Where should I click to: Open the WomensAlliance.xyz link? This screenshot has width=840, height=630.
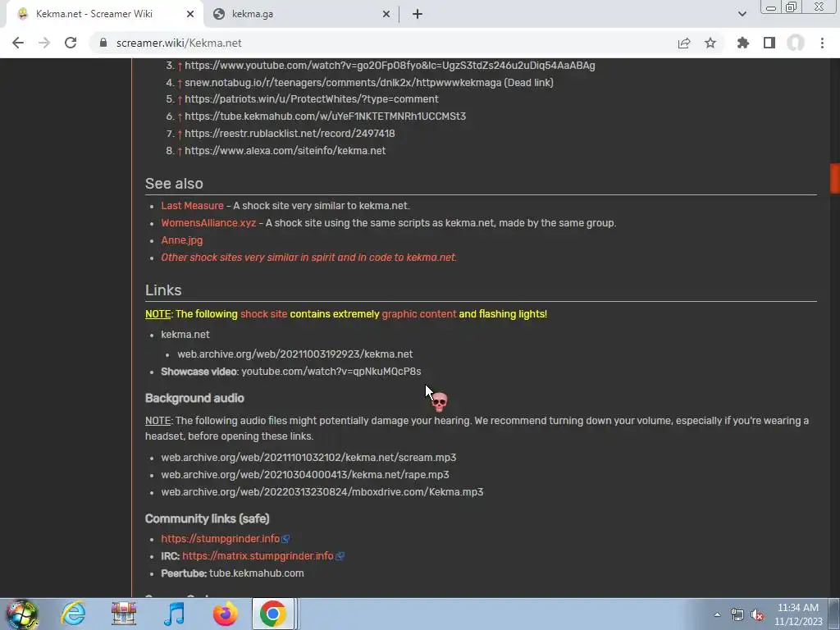point(208,223)
